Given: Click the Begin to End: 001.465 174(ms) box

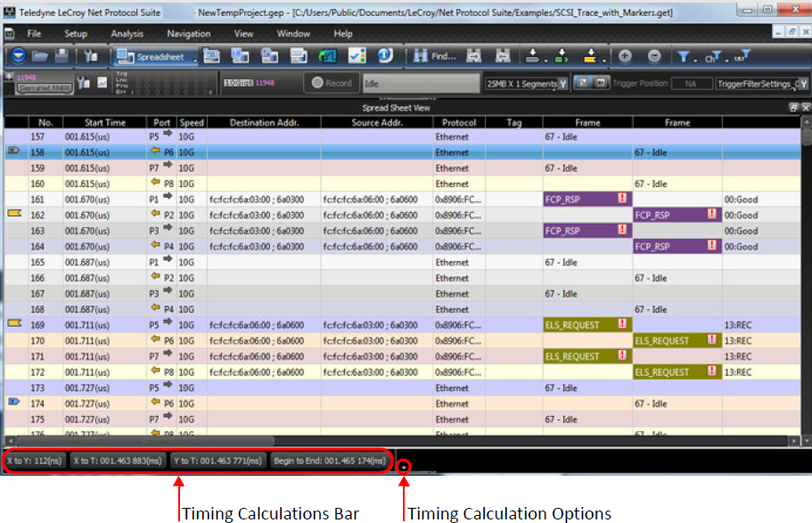Looking at the screenshot, I should click(330, 461).
